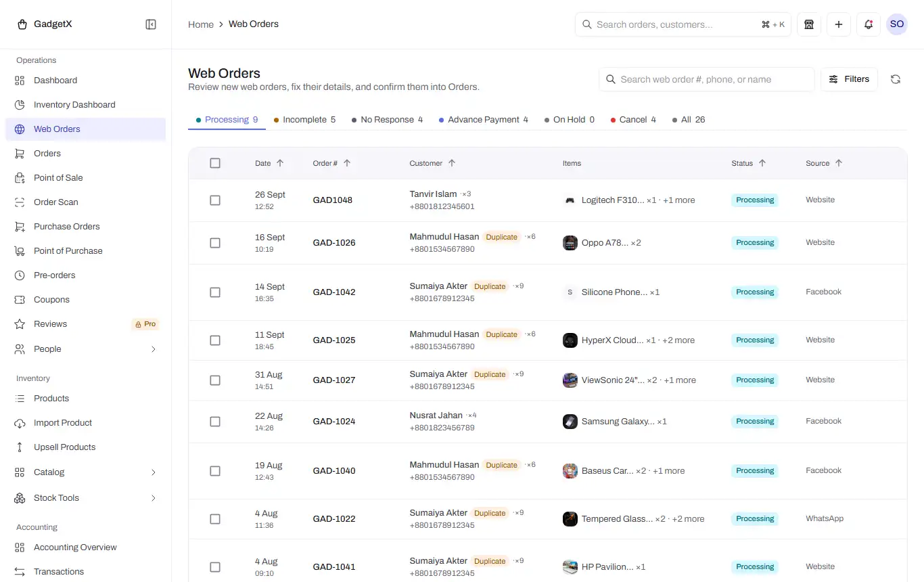The image size is (924, 582).
Task: Sort by the Status column arrow
Action: pyautogui.click(x=762, y=163)
